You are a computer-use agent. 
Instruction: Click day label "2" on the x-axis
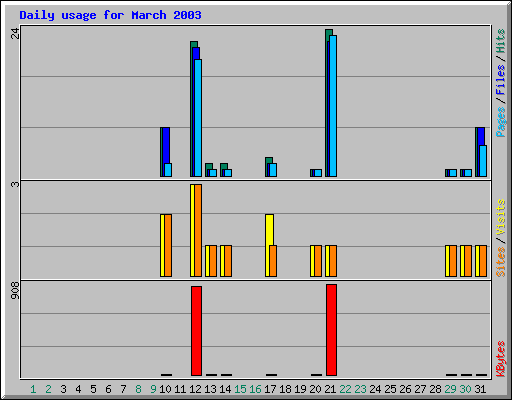point(48,389)
